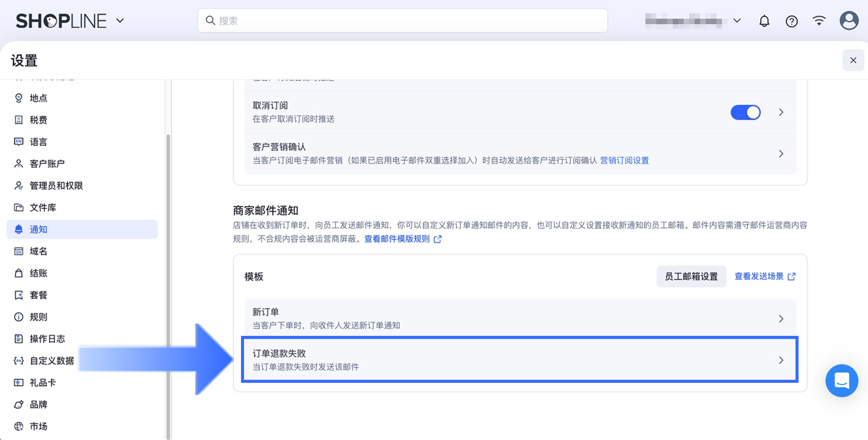
Task: Click the 自定义数据 braces icon
Action: pos(19,360)
